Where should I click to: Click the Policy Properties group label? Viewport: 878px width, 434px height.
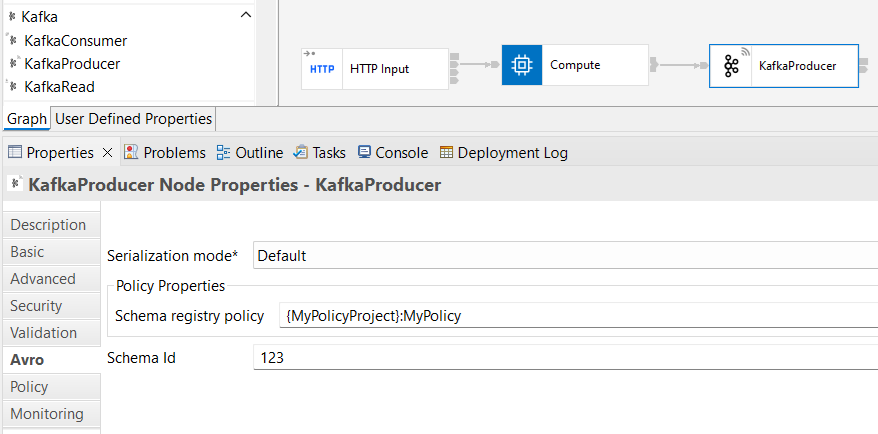[170, 286]
